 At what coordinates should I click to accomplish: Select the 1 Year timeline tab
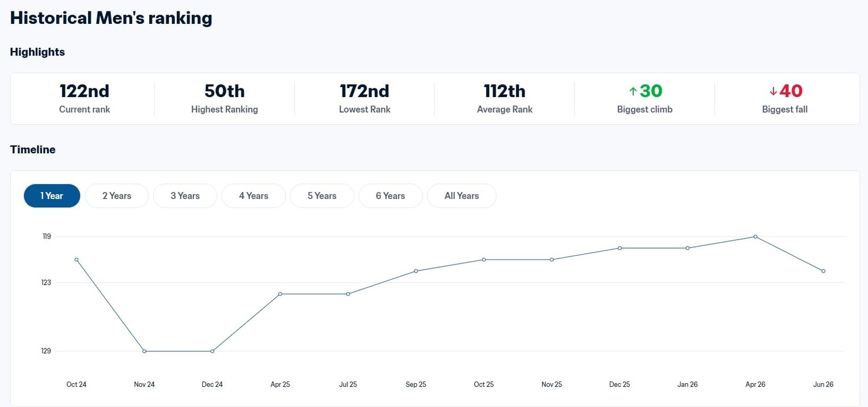[52, 196]
